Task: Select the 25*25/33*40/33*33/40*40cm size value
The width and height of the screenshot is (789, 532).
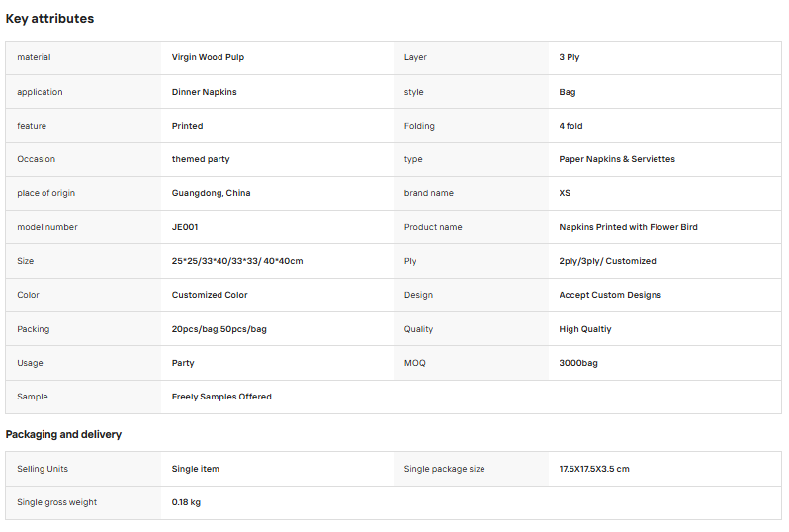Action: 237,261
